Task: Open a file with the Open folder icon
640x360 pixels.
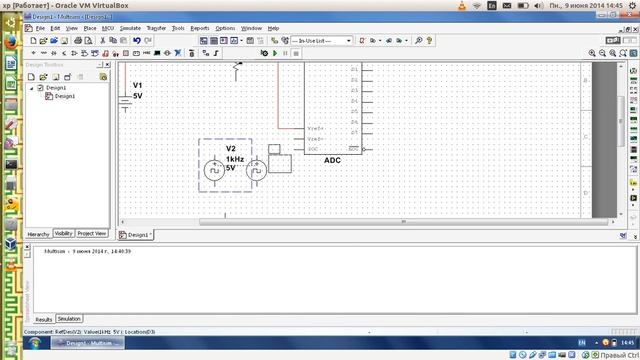Action: pyautogui.click(x=44, y=40)
